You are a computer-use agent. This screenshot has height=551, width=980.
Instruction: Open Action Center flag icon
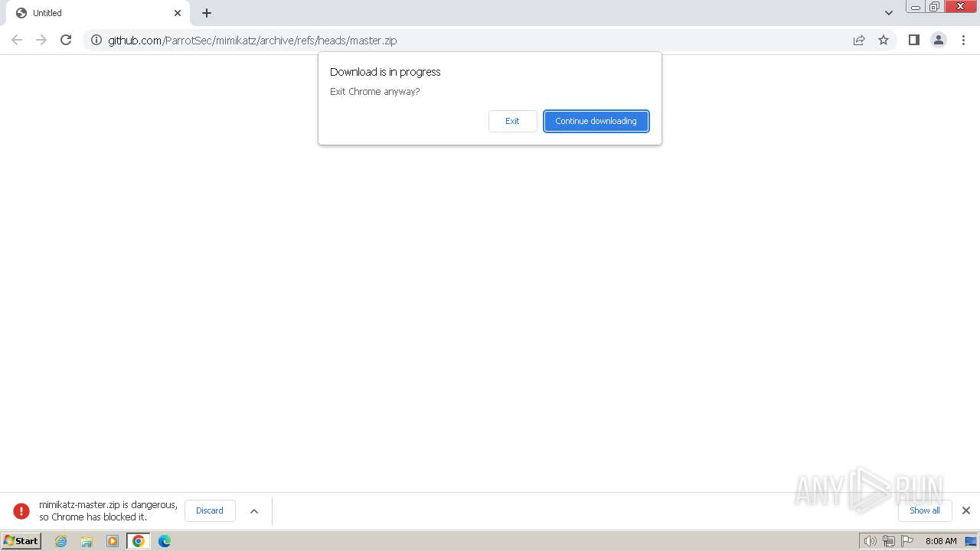[x=907, y=541]
